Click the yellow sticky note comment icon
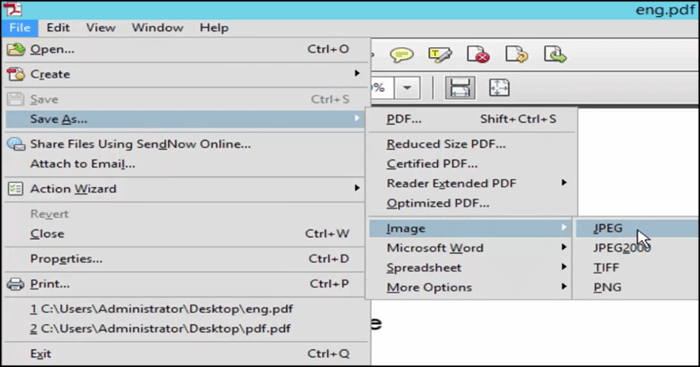This screenshot has width=700, height=367. click(x=401, y=55)
